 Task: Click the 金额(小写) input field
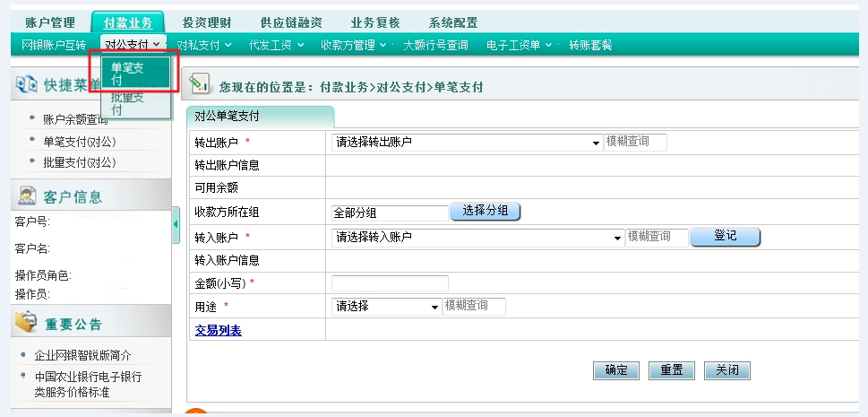(x=390, y=283)
